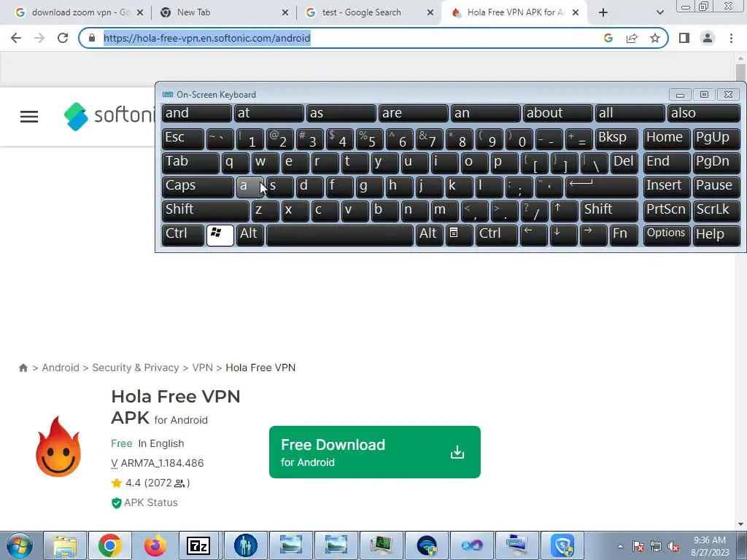747x560 pixels.
Task: Show hidden system tray icons
Action: (620, 547)
